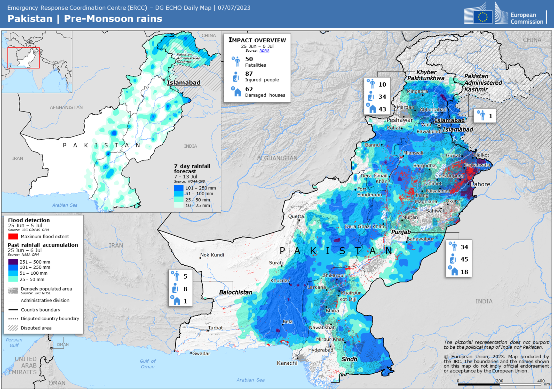Image resolution: width=554 pixels, height=392 pixels.
Task: Click the red Maximum flood extent swatch
Action: 13,236
